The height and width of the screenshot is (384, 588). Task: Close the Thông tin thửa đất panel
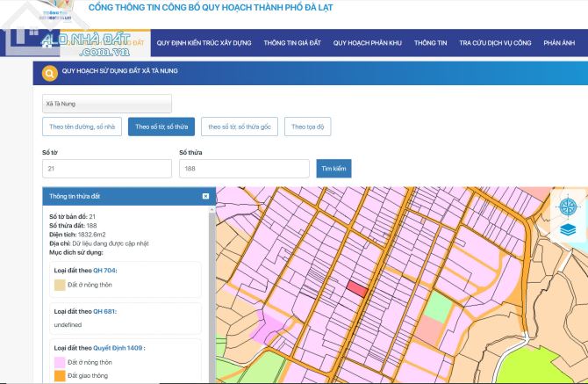click(205, 196)
